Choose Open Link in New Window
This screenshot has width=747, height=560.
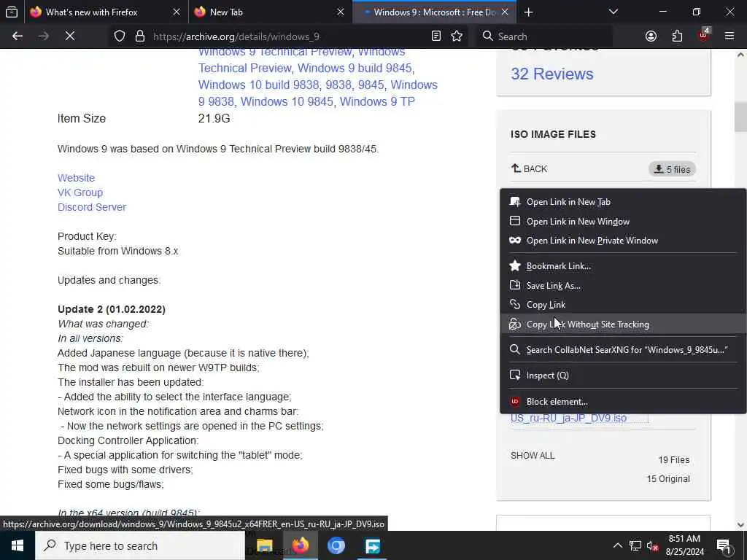click(623, 222)
